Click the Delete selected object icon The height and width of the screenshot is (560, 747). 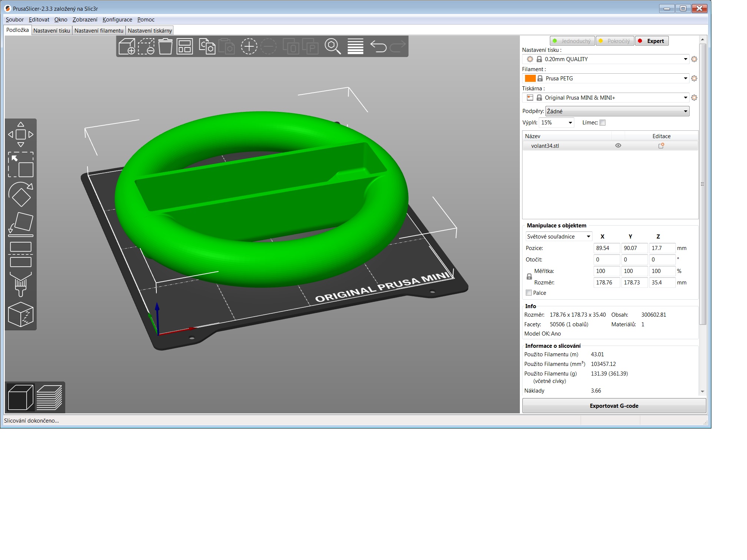click(146, 47)
